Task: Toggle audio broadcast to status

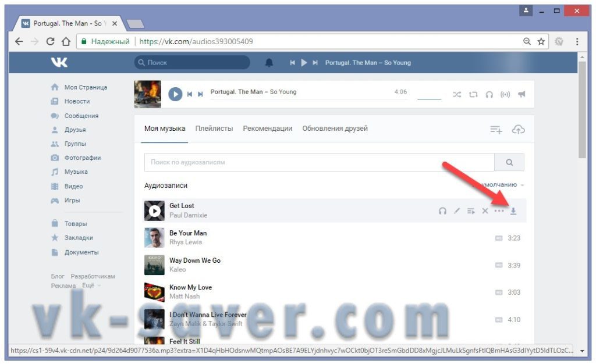Action: coord(505,95)
